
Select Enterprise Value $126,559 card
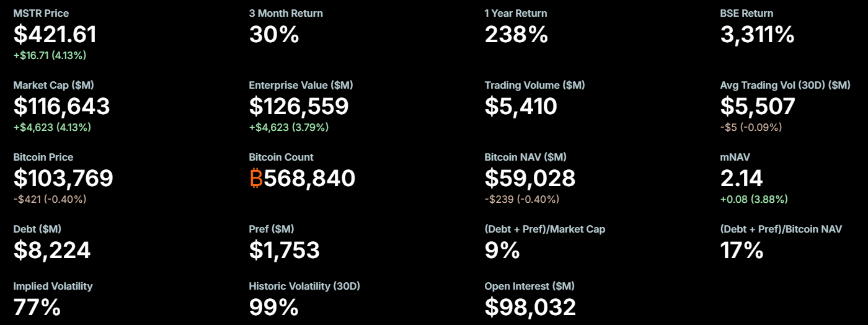click(299, 107)
